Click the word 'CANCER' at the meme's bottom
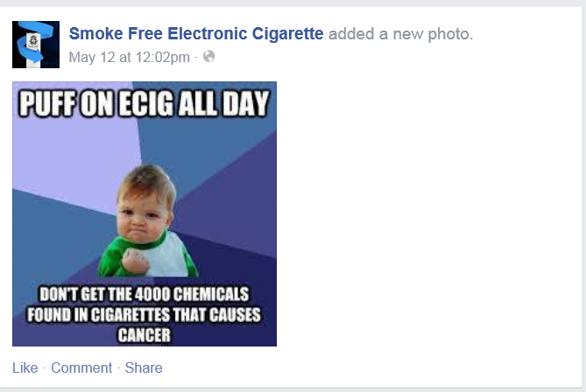Screen dimensions: 586x392 (145, 333)
